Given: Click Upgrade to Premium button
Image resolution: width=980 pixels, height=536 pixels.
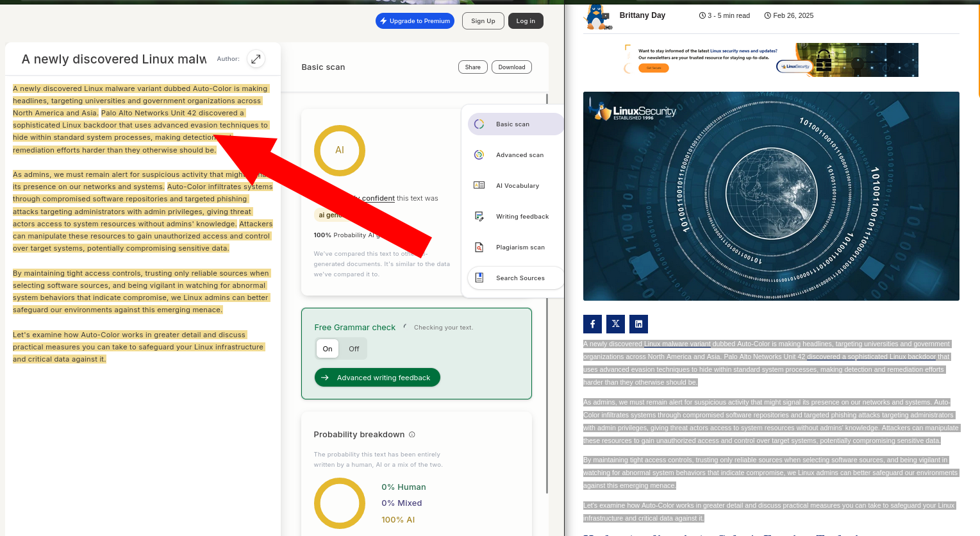Looking at the screenshot, I should [415, 21].
